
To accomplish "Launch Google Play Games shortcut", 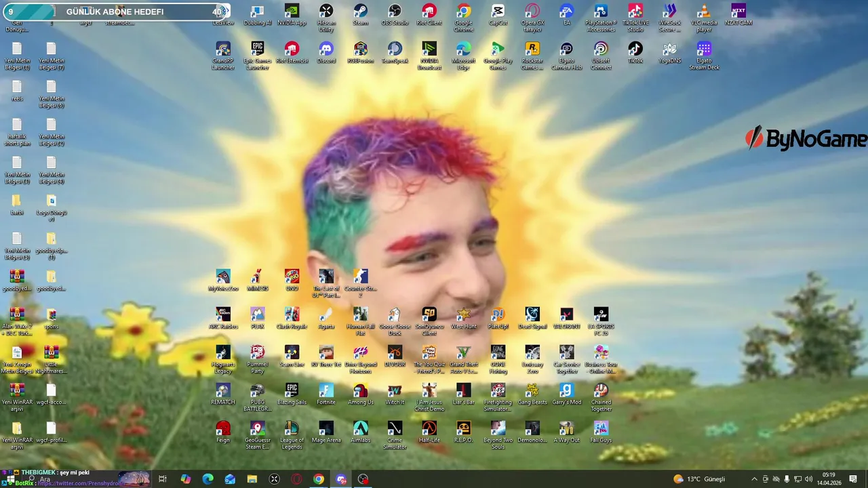I will point(498,56).
